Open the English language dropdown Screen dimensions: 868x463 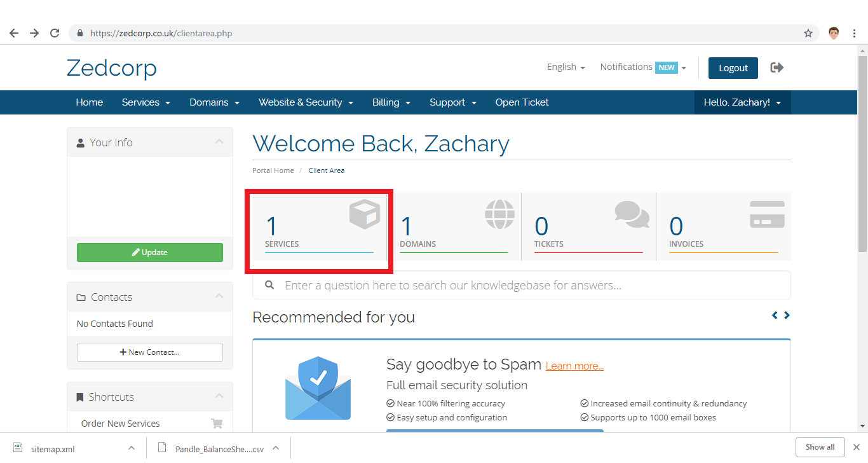point(566,67)
